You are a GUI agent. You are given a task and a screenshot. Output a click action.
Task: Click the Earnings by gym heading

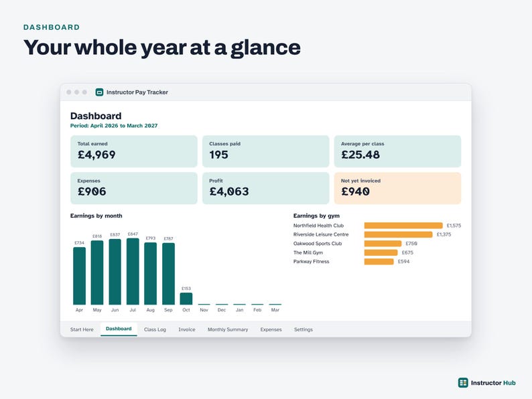[316, 216]
